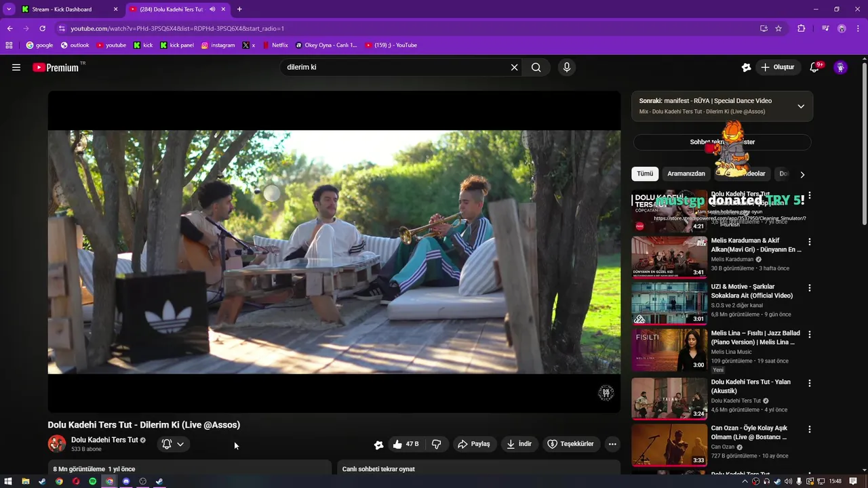
Task: Open Dolu Kadehi Ters Tut - Yalan (Akustik) title
Action: pyautogui.click(x=751, y=386)
